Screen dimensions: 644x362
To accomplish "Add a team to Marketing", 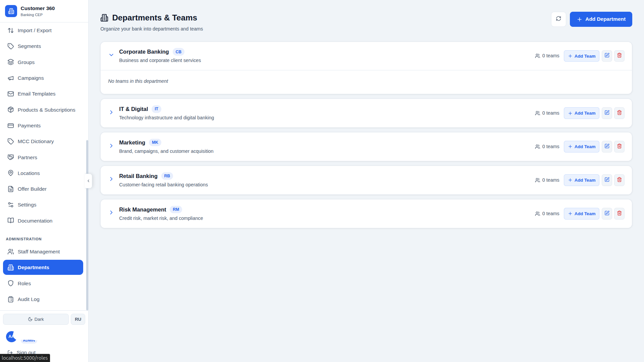I will tap(581, 146).
